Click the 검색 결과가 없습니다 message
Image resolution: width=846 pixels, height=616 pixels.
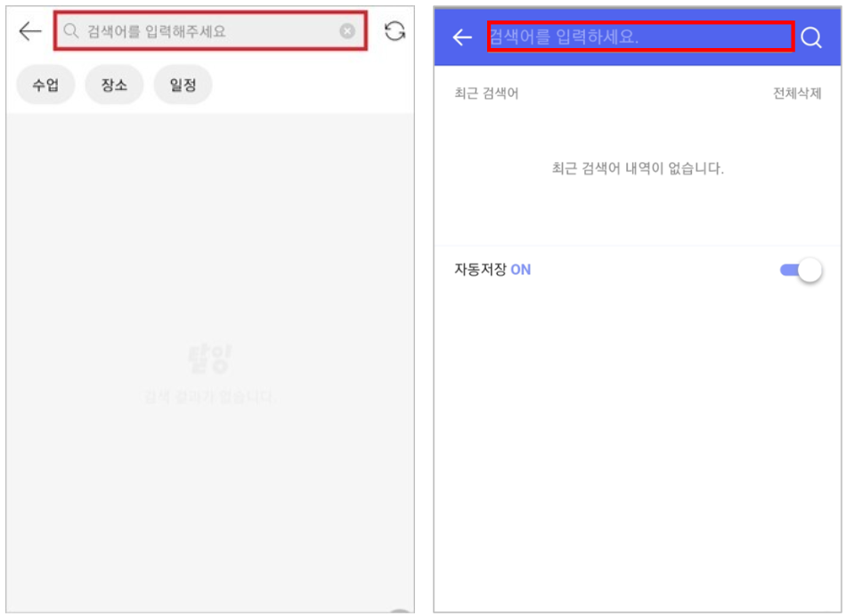pos(209,398)
